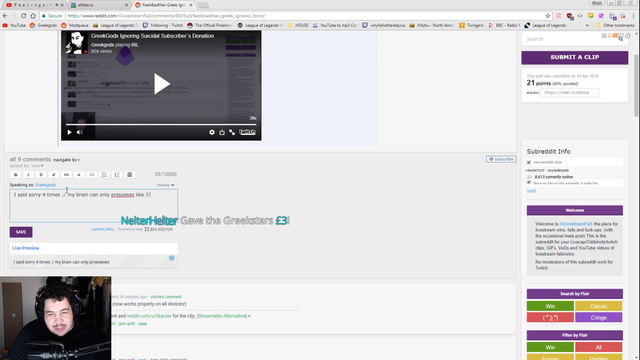
Task: Click the yellow Classic flair button
Action: (x=599, y=306)
